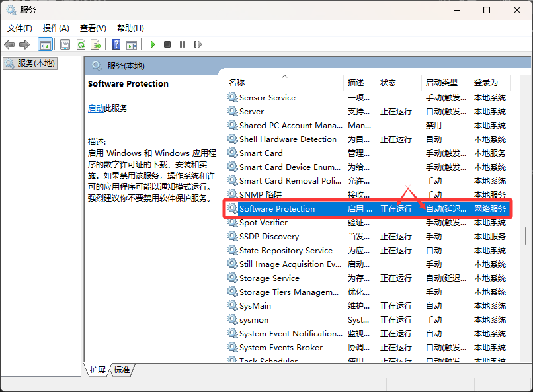The image size is (533, 392).
Task: Sort by the 名称 column header
Action: tap(237, 83)
